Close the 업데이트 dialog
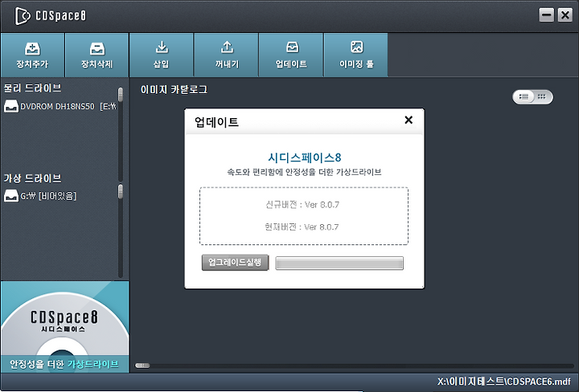579x392 pixels. (409, 120)
